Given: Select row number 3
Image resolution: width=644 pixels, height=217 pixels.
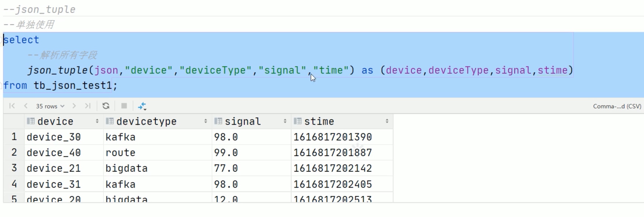Looking at the screenshot, I should point(14,168).
